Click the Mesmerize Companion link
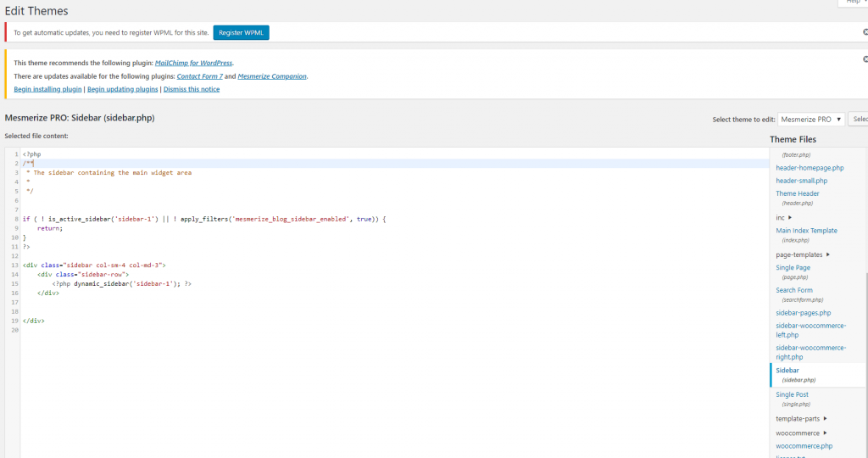This screenshot has height=458, width=868. click(272, 76)
